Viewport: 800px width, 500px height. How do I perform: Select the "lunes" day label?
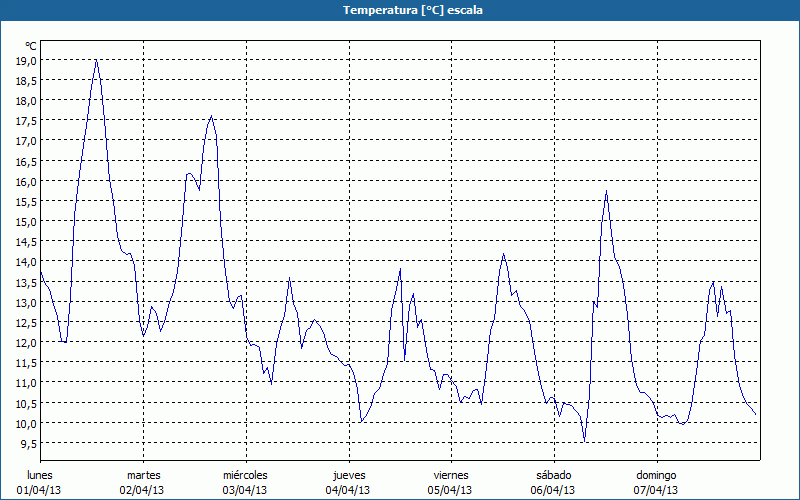tap(40, 474)
